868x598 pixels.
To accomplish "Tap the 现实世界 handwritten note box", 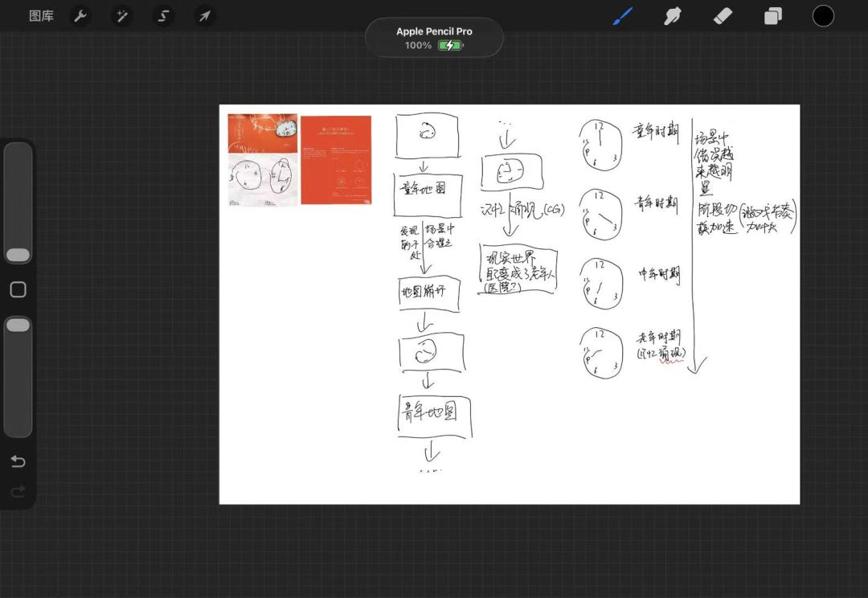I will pos(518,269).
